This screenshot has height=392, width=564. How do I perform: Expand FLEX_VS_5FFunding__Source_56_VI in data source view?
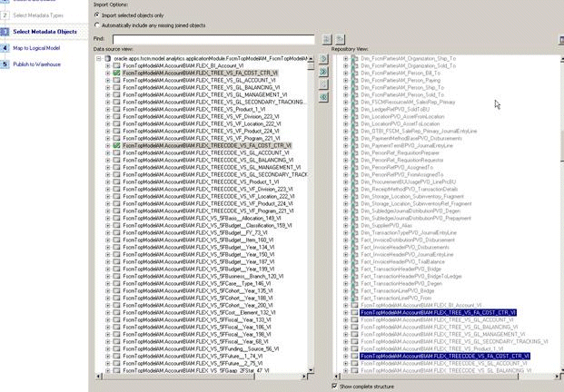tap(107, 348)
